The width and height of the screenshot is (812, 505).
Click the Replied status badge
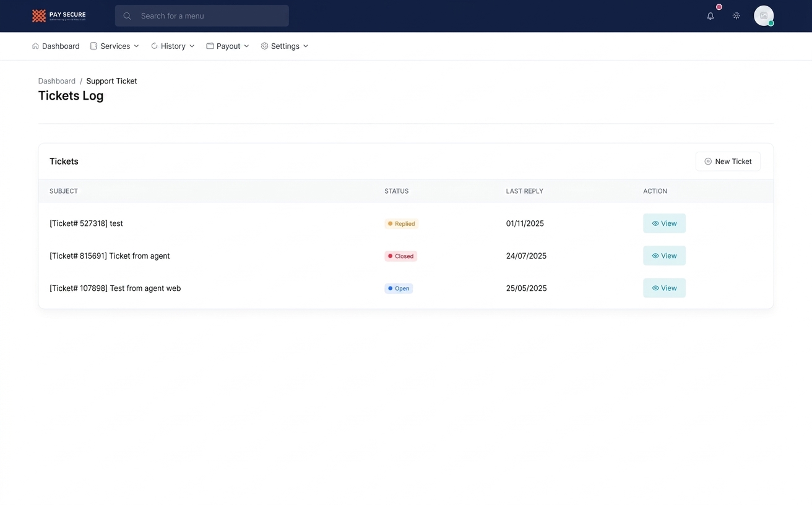click(x=401, y=223)
